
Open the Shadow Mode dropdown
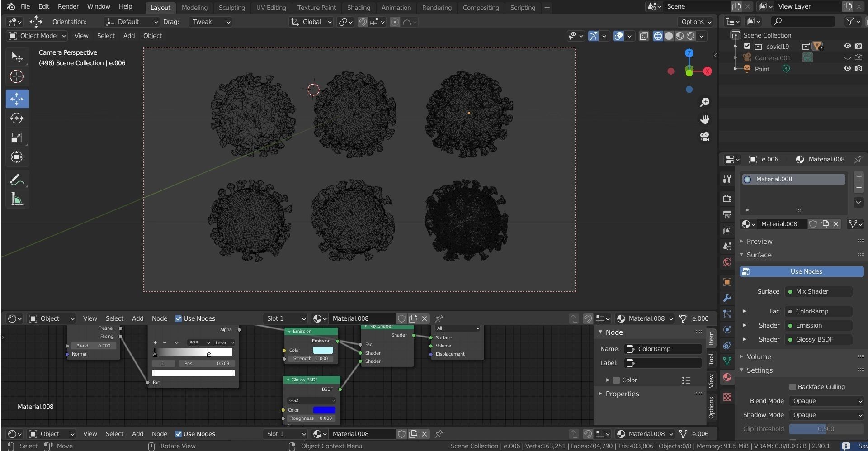(x=826, y=415)
